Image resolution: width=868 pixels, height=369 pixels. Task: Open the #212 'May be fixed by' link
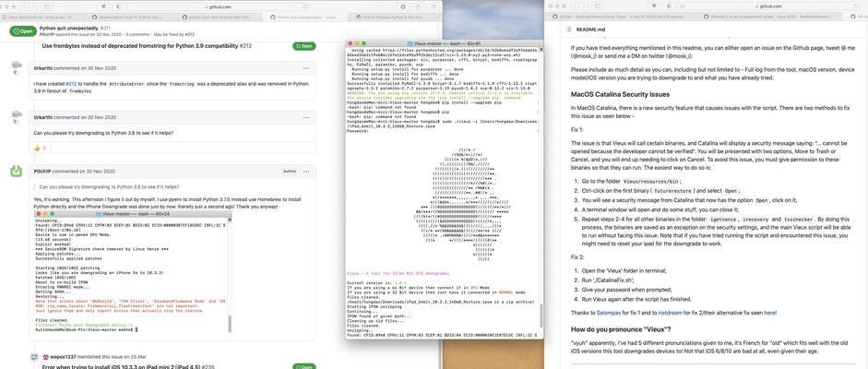(x=189, y=34)
